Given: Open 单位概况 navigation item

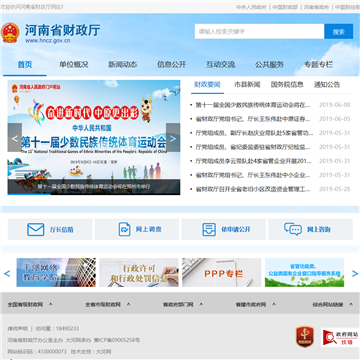Looking at the screenshot, I should pos(74,65).
